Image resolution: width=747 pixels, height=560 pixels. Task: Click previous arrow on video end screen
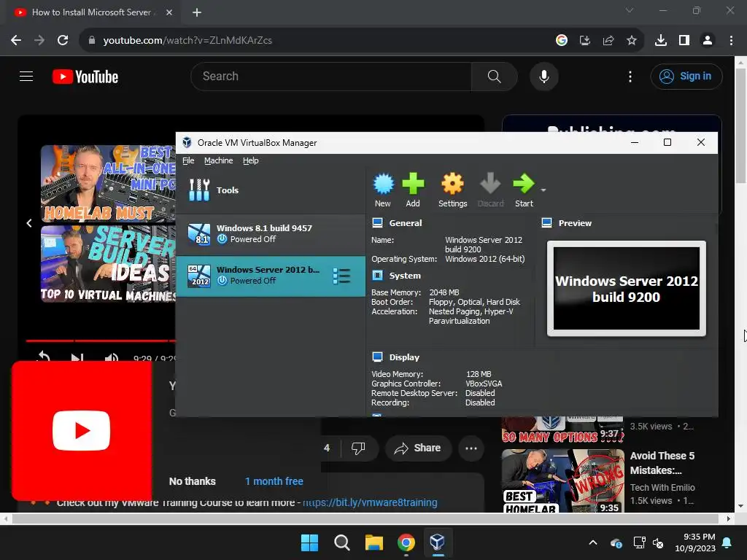pyautogui.click(x=29, y=223)
